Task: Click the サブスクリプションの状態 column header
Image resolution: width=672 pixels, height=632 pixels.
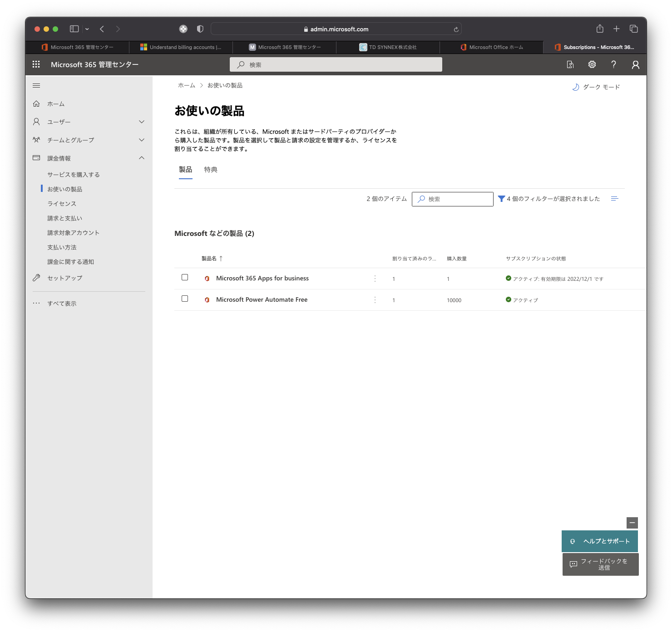Action: [536, 259]
